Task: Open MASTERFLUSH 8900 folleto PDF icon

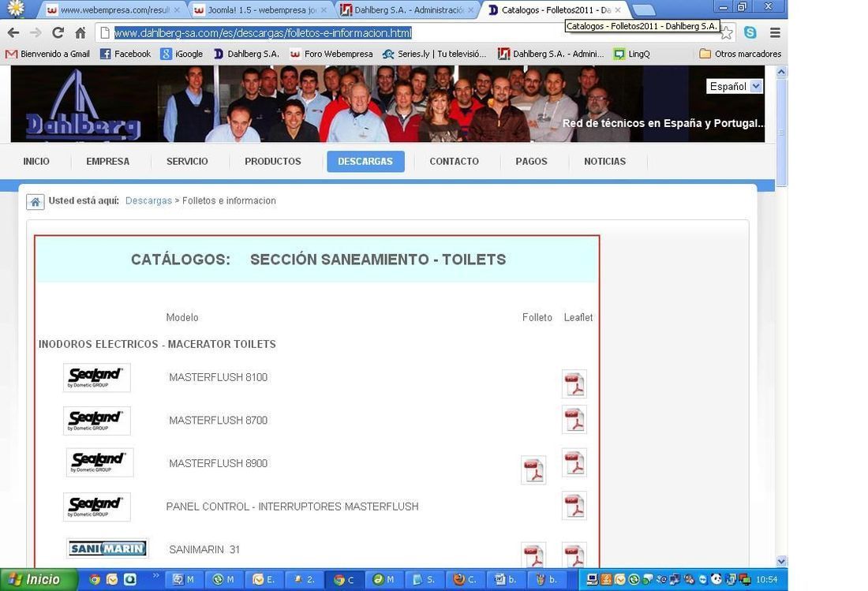Action: point(533,470)
